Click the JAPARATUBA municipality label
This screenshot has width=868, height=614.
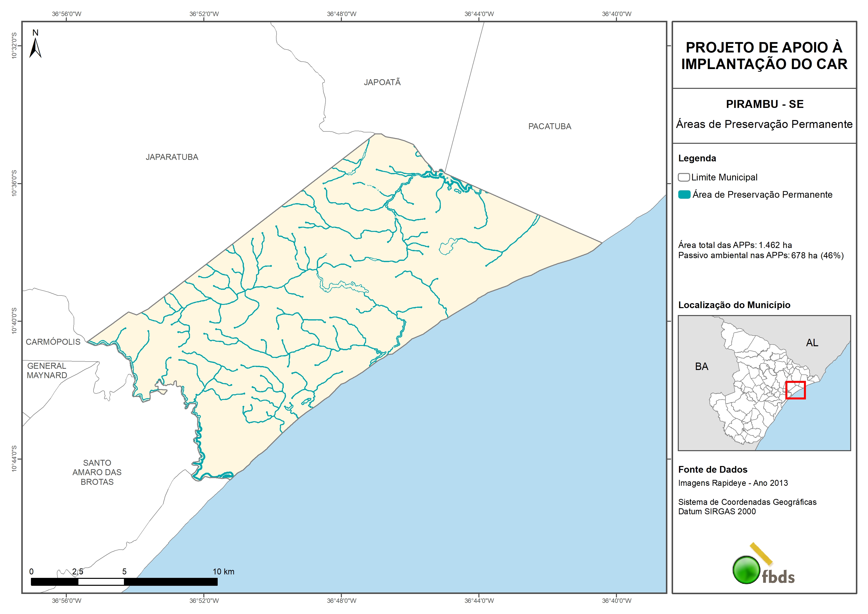(172, 157)
